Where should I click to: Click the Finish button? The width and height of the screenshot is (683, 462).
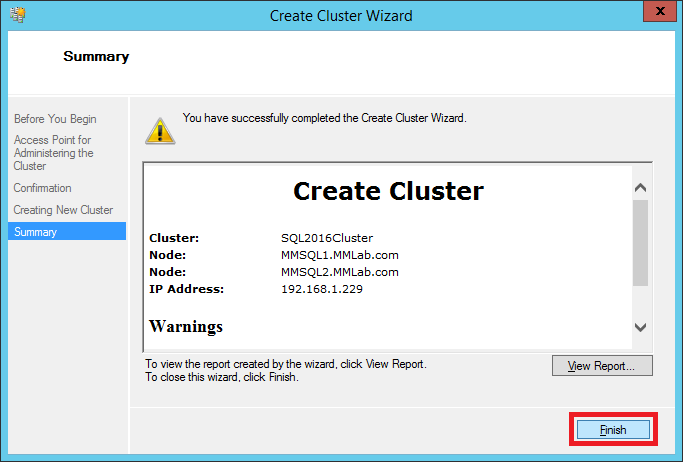pos(613,430)
